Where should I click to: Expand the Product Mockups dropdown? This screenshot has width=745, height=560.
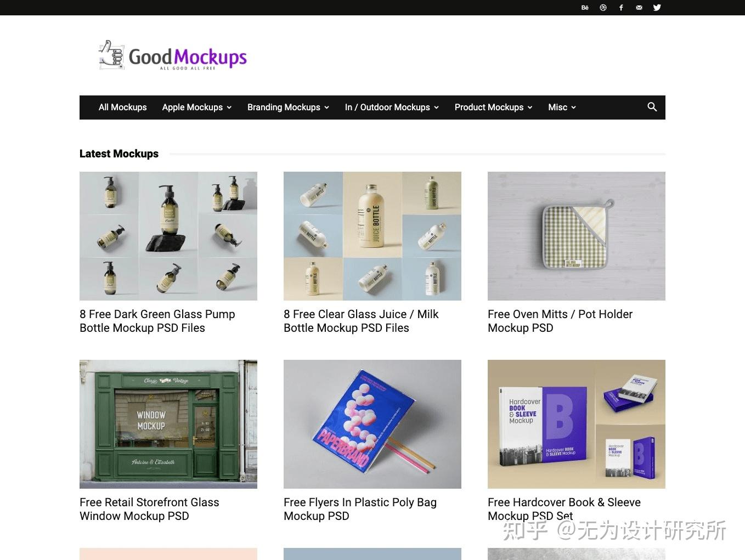coord(493,108)
